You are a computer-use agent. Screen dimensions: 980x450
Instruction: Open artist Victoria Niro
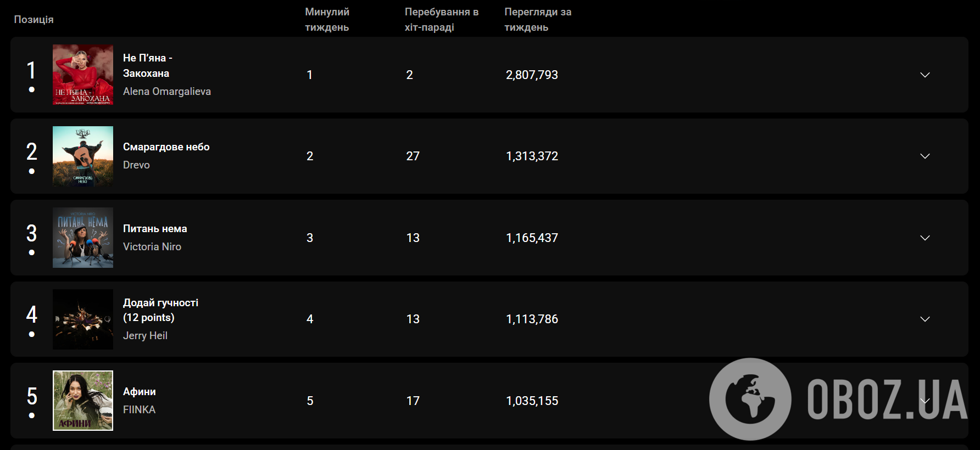(152, 247)
